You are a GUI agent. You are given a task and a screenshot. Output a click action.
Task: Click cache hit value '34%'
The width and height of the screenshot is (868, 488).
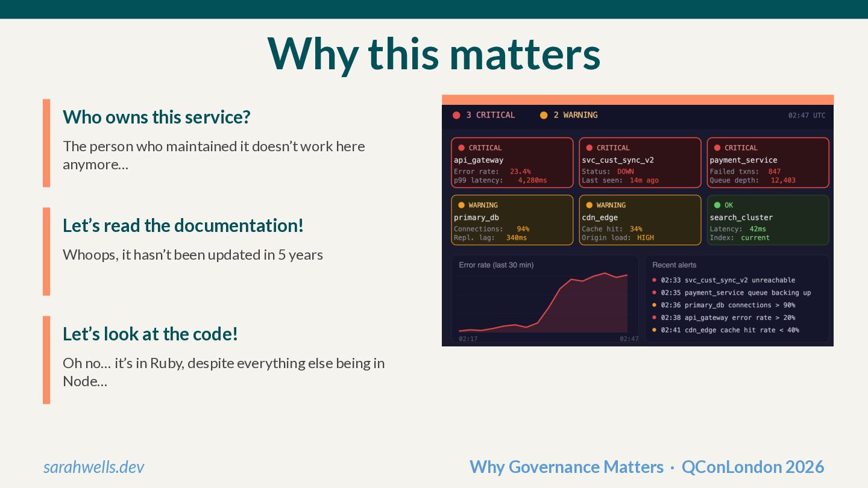pos(636,229)
